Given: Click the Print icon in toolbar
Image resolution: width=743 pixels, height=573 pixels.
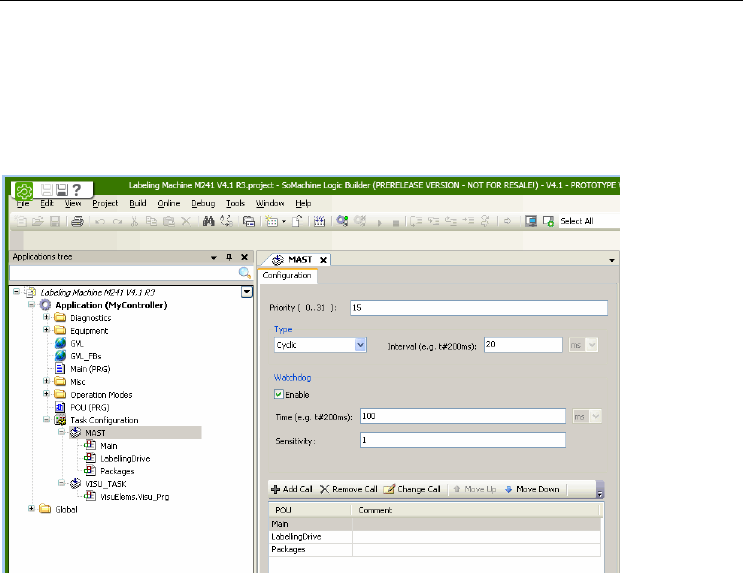Looking at the screenshot, I should [77, 221].
